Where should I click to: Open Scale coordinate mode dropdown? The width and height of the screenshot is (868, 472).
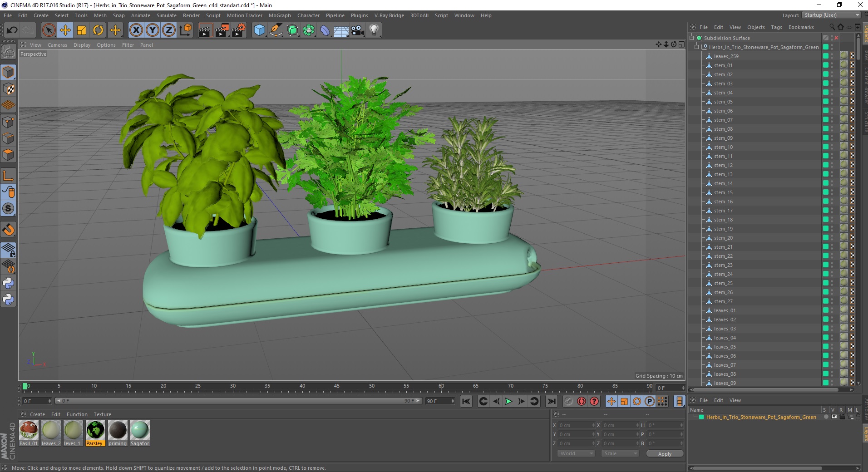[x=620, y=453]
